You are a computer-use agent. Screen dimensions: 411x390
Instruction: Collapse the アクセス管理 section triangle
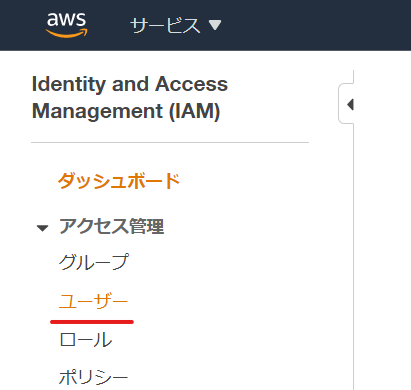tap(42, 228)
